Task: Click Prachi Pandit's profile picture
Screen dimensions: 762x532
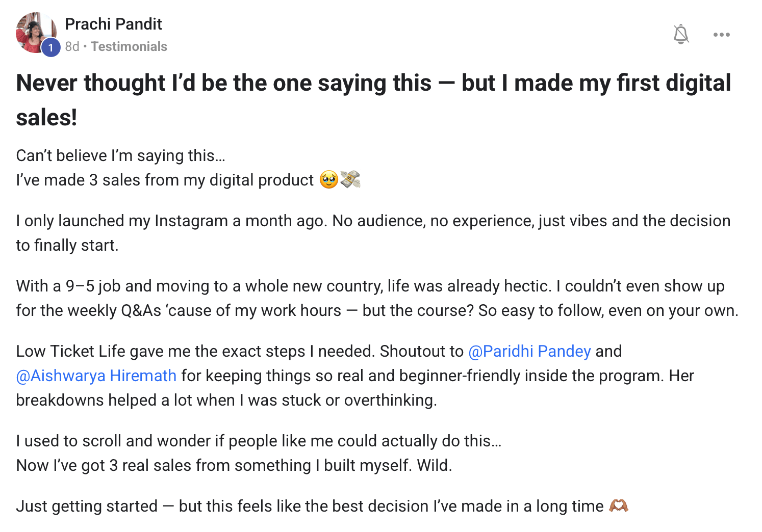Action: point(34,31)
